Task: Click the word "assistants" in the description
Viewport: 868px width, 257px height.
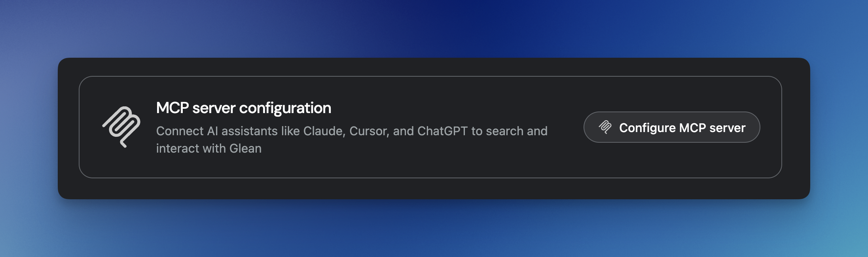Action: (249, 131)
